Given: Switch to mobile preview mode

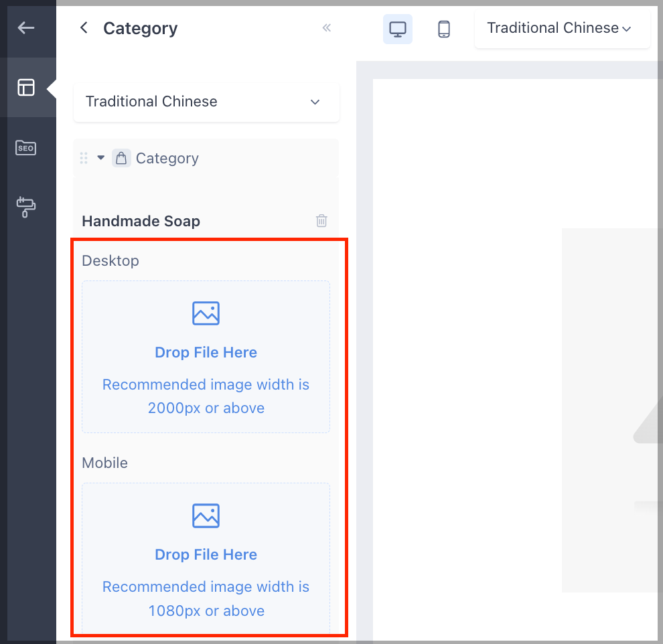Looking at the screenshot, I should [x=443, y=29].
